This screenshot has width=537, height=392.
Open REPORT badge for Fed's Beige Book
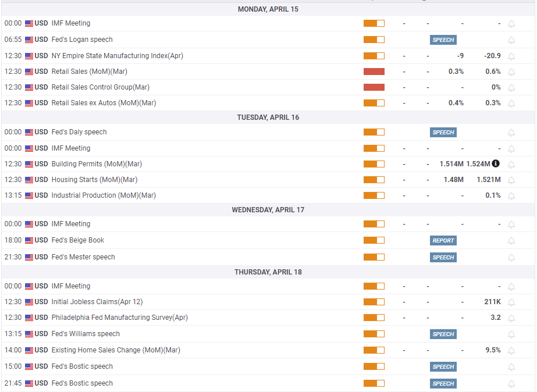point(443,240)
